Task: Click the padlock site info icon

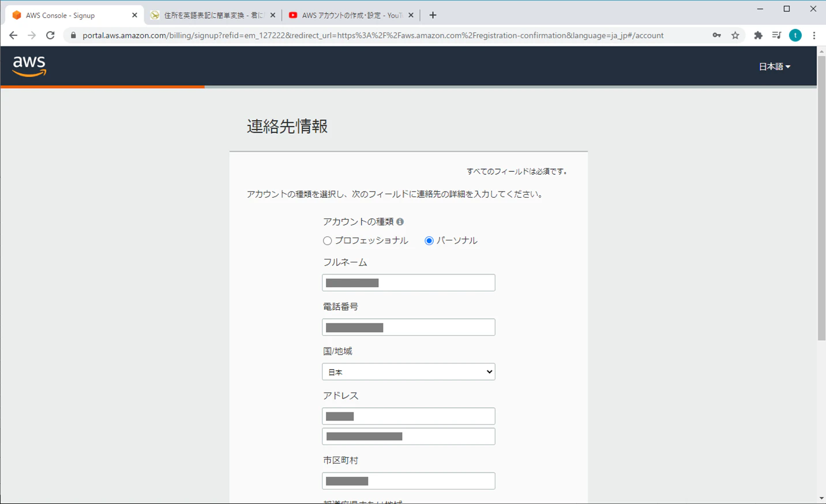Action: pos(73,35)
